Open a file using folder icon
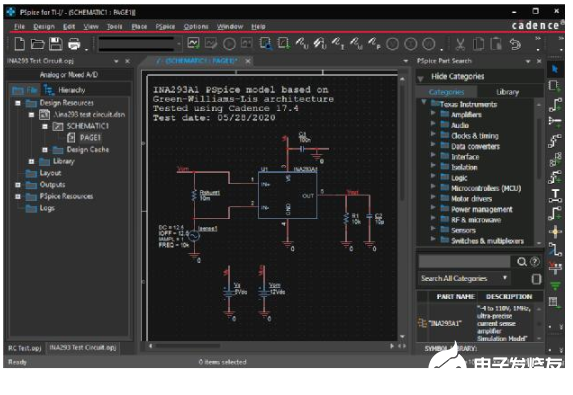573x395 pixels. pos(37,44)
